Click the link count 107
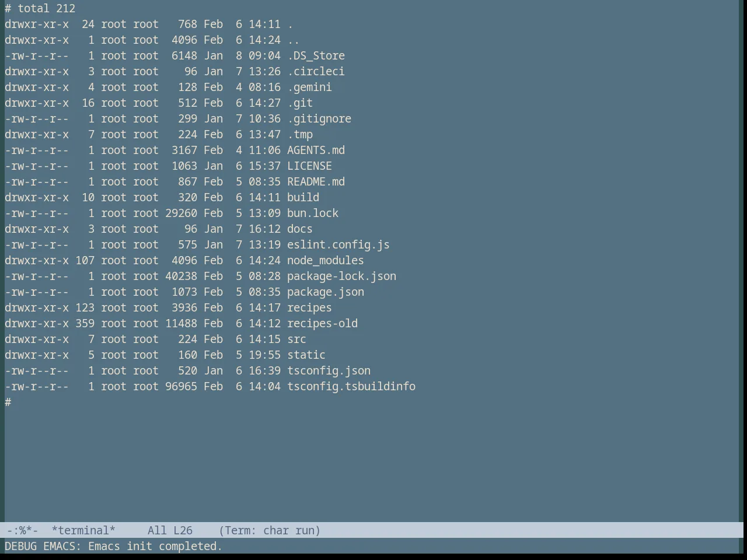The width and height of the screenshot is (747, 560). click(x=85, y=261)
